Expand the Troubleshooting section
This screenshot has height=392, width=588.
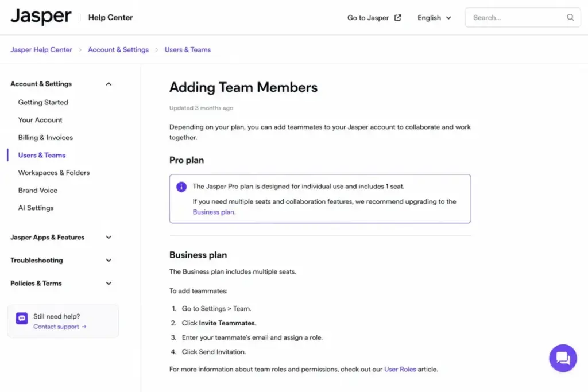(61, 260)
